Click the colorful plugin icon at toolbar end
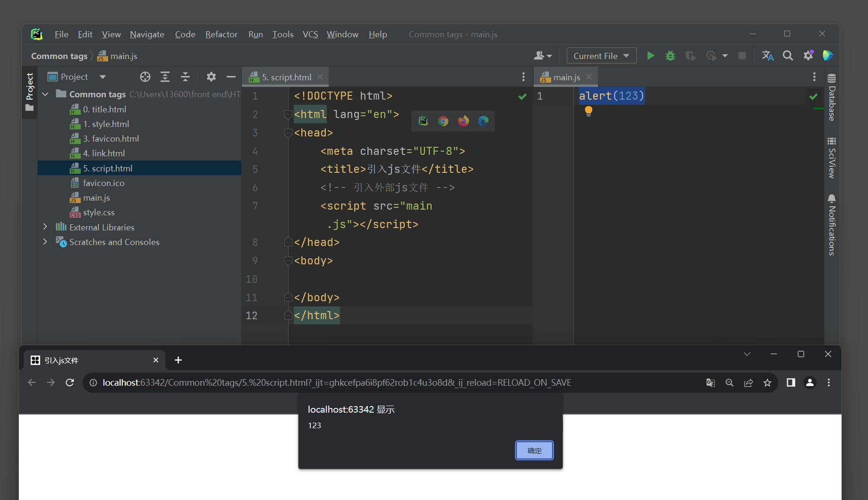This screenshot has height=500, width=868. [828, 56]
